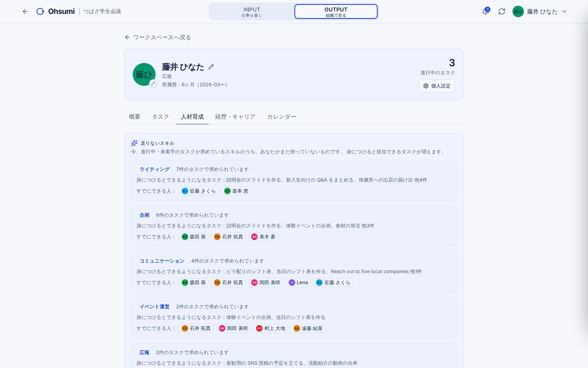Click the Lena person chip
The width and height of the screenshot is (588, 368).
point(298,283)
